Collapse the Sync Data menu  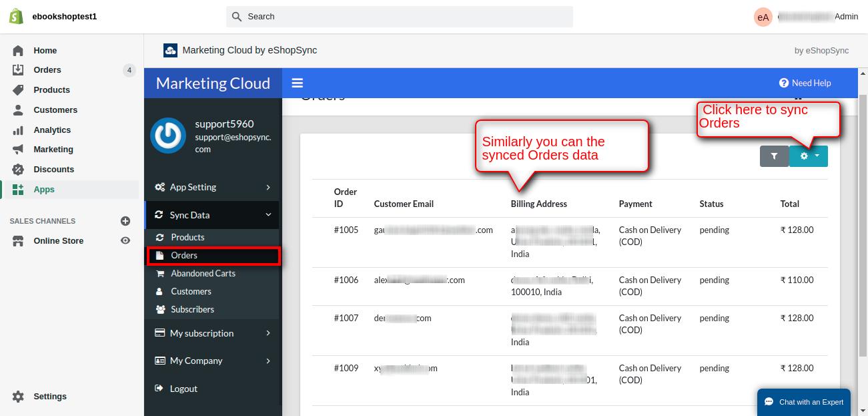[212, 215]
